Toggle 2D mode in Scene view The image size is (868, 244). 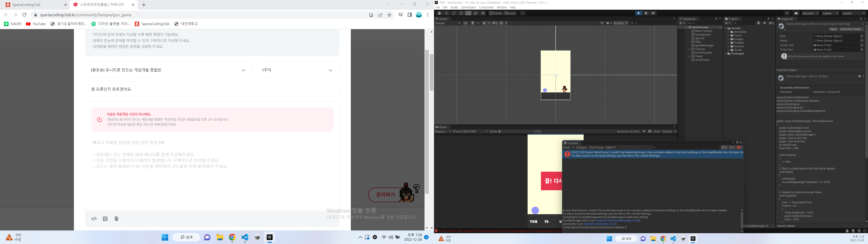click(x=465, y=23)
